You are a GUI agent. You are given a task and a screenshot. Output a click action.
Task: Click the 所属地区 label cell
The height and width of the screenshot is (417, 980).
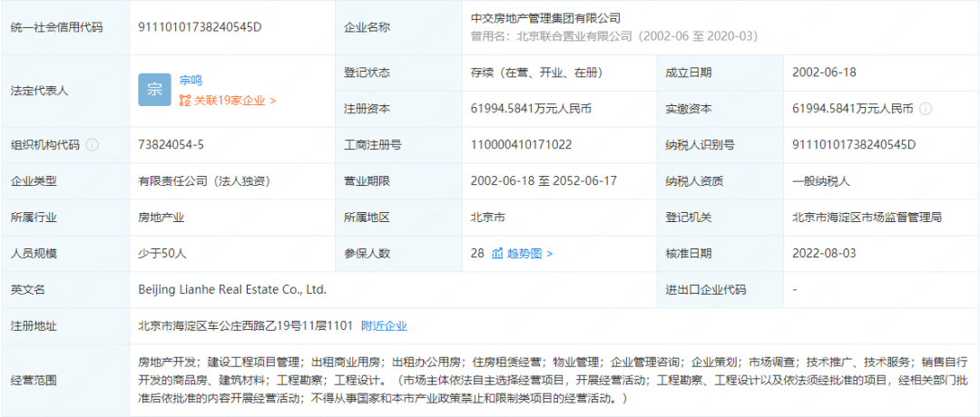[398, 218]
